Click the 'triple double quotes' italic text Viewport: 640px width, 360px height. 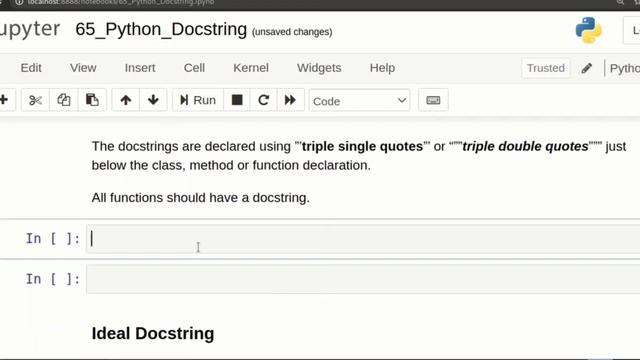pos(525,146)
